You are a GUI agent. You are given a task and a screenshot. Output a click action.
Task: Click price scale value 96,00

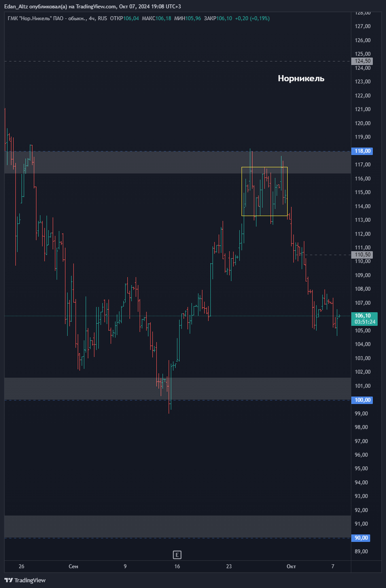pos(362,455)
